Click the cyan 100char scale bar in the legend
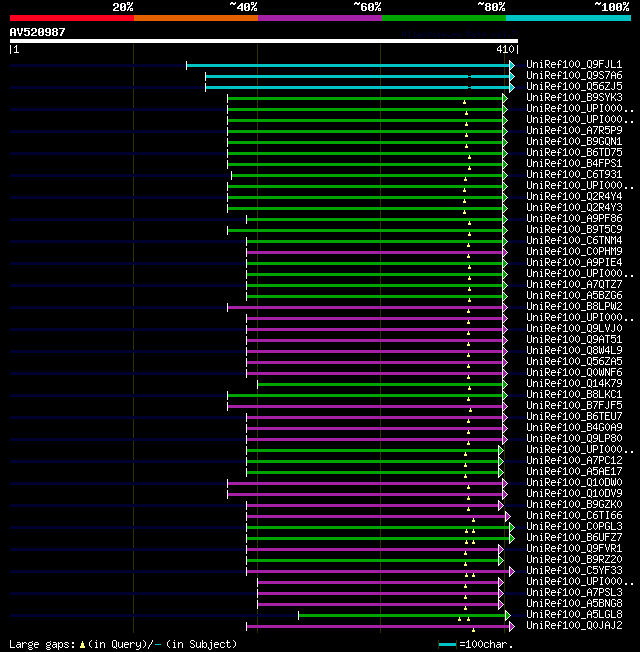Viewport: 640px width, 652px height. tap(447, 645)
